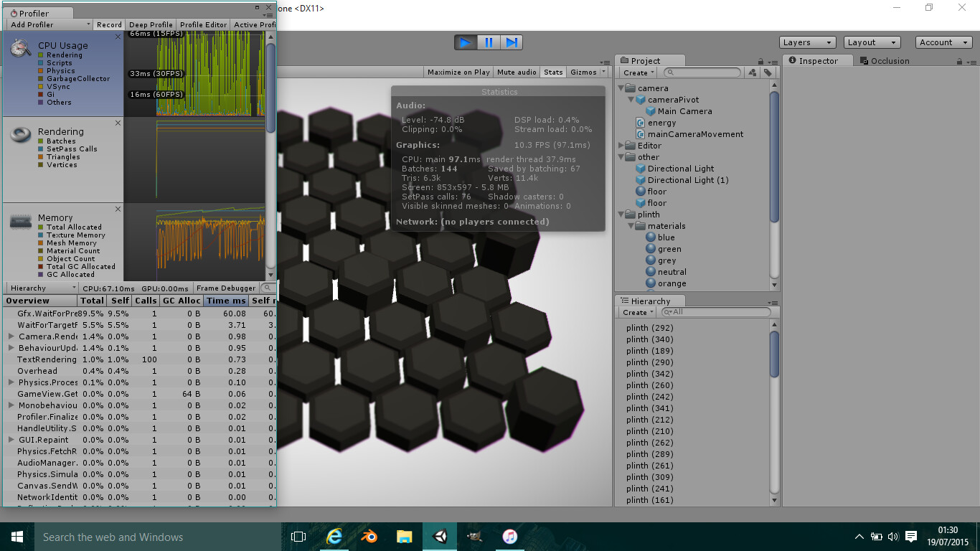This screenshot has height=551, width=980.
Task: Open the Blender icon in the taskbar
Action: [369, 537]
